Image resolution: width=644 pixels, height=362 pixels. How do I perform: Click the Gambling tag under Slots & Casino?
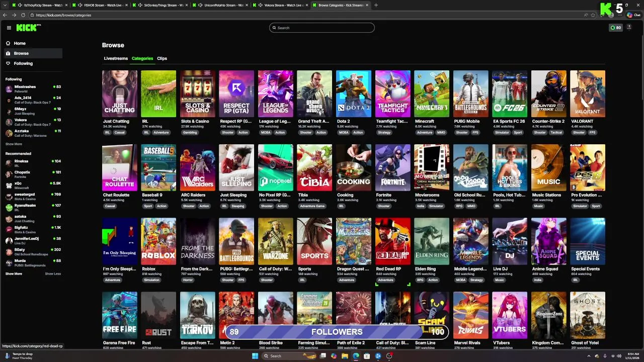[190, 132]
